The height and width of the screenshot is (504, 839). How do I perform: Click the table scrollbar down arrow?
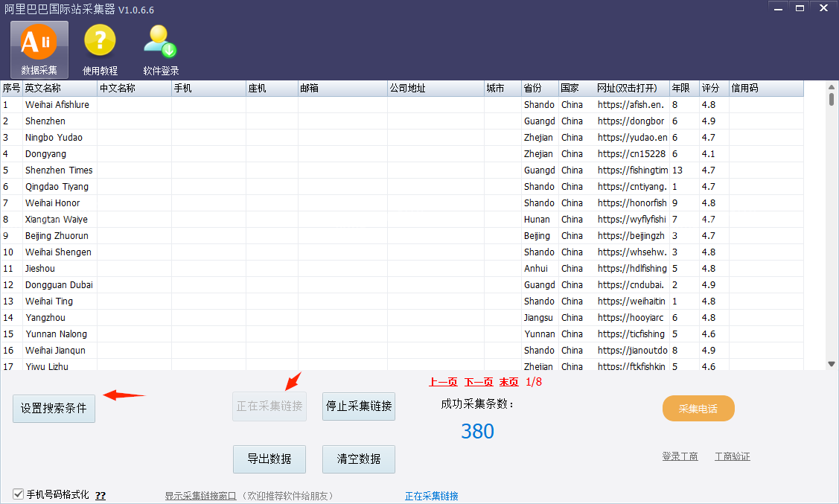click(832, 363)
